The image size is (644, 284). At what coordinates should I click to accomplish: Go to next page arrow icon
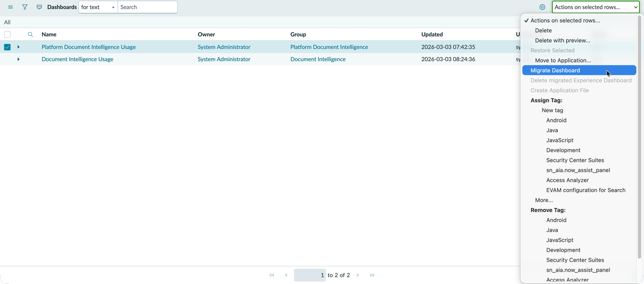358,275
